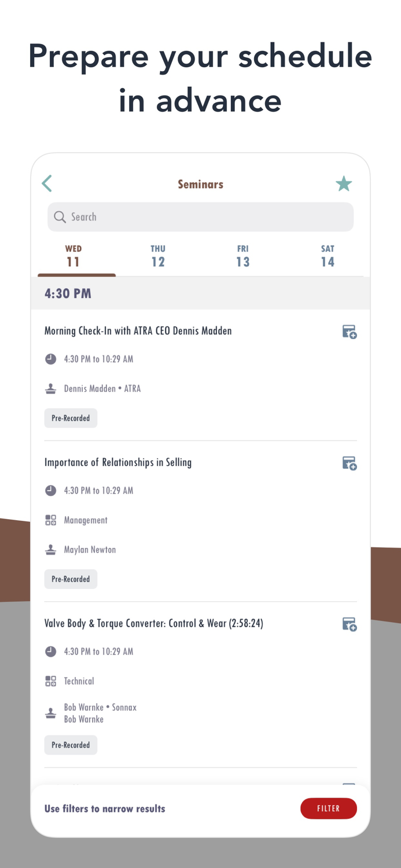The height and width of the screenshot is (868, 401).
Task: Add Morning Check-In session to schedule
Action: pyautogui.click(x=349, y=332)
